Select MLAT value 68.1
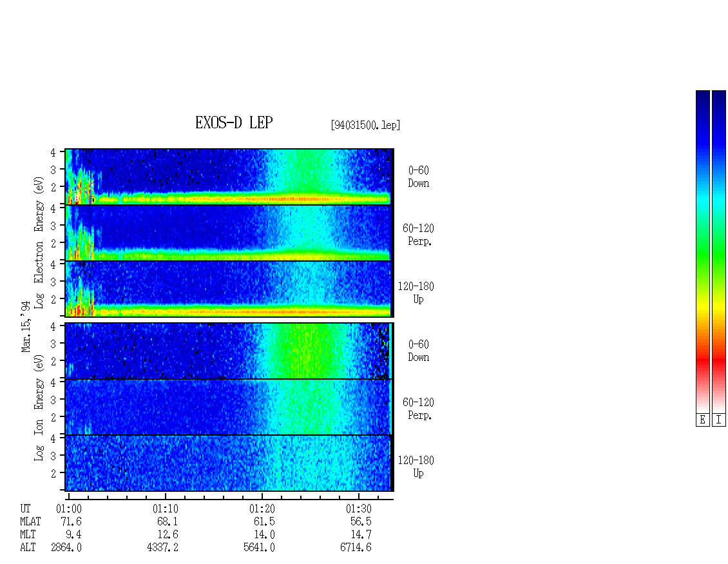This screenshot has height=564, width=728. click(168, 521)
